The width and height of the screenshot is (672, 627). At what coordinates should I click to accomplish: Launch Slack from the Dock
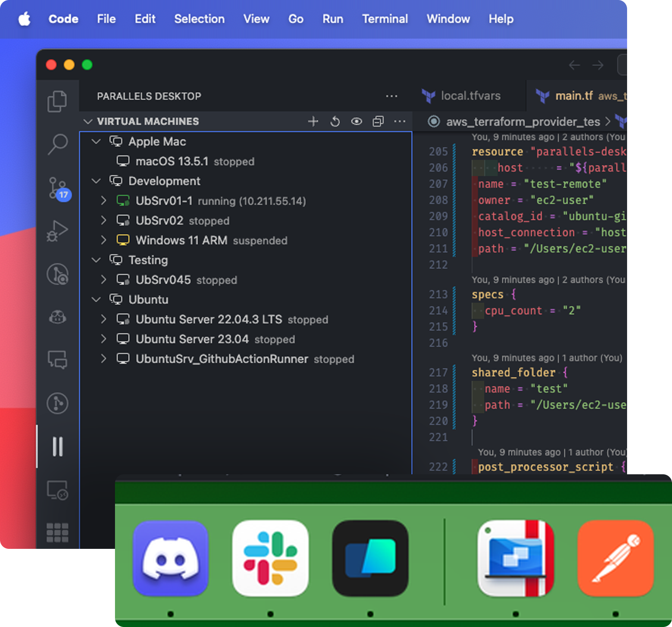270,558
